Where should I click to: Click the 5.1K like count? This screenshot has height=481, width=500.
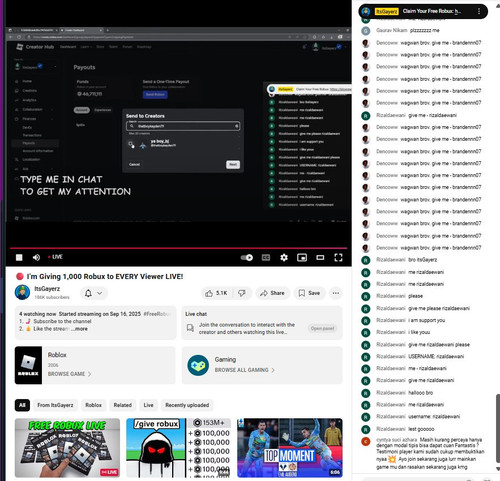click(221, 293)
